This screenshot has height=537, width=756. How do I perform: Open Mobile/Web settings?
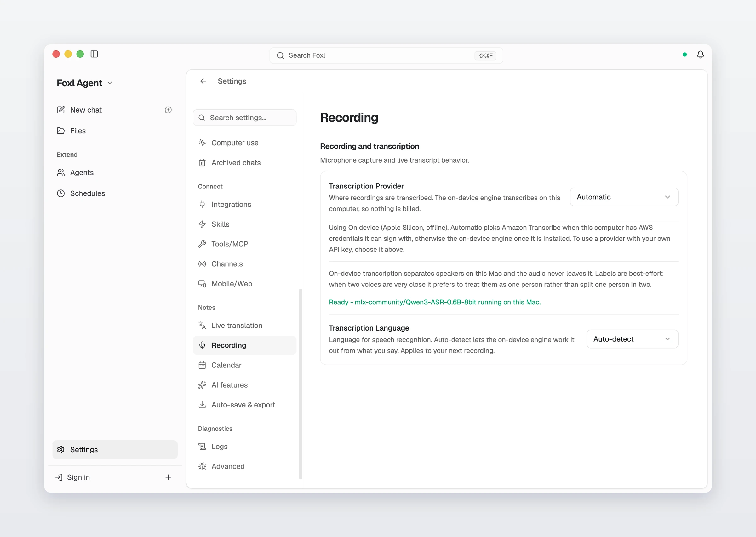244,284
